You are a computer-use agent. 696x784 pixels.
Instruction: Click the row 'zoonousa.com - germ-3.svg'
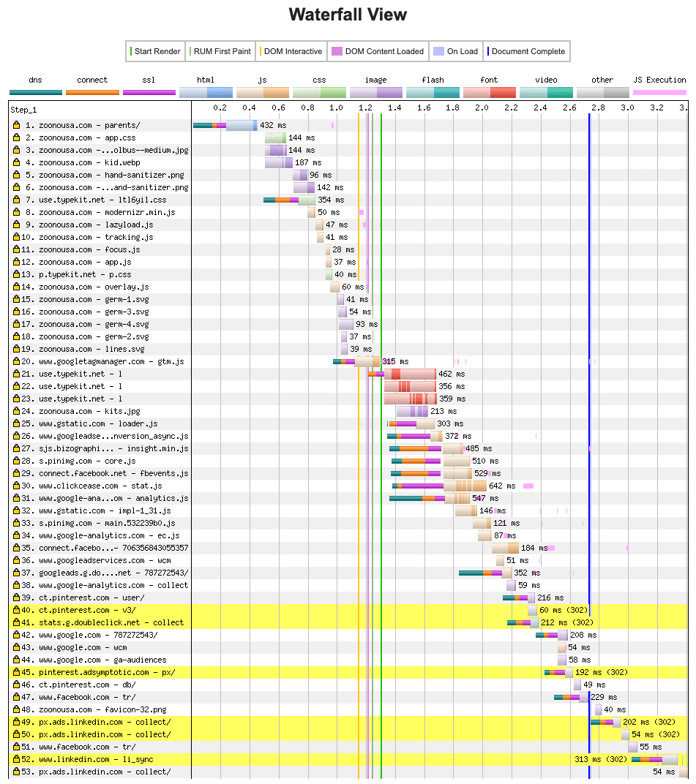tap(348, 312)
